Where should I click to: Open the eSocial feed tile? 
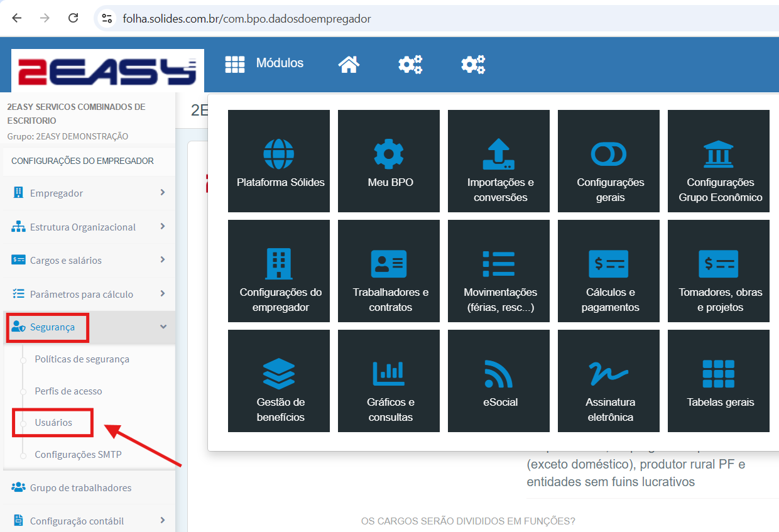[499, 381]
